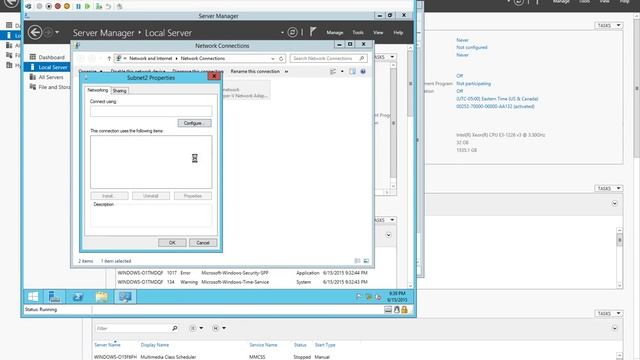This screenshot has width=640, height=360.
Task: Refresh the Network Connections address bar
Action: pos(281,58)
